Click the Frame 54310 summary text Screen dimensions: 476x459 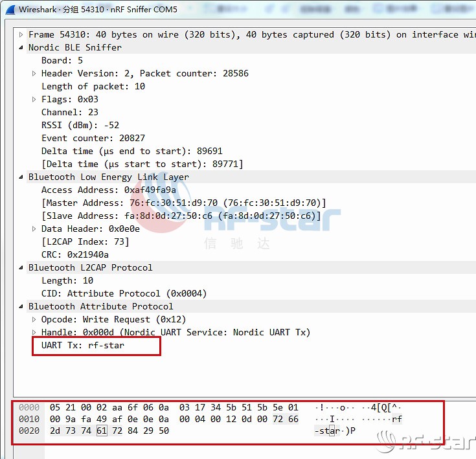(x=252, y=34)
